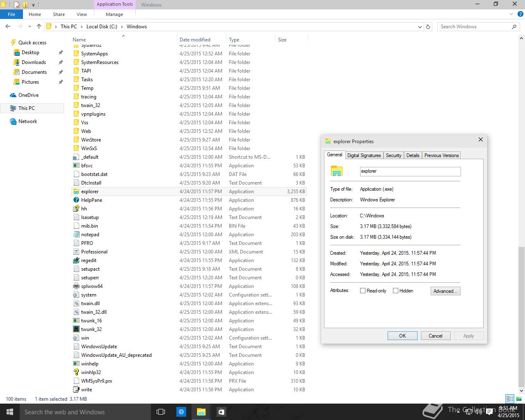Screen dimensions: 525x420
Task: Open the browser globe icon on taskbar
Action: (x=181, y=412)
